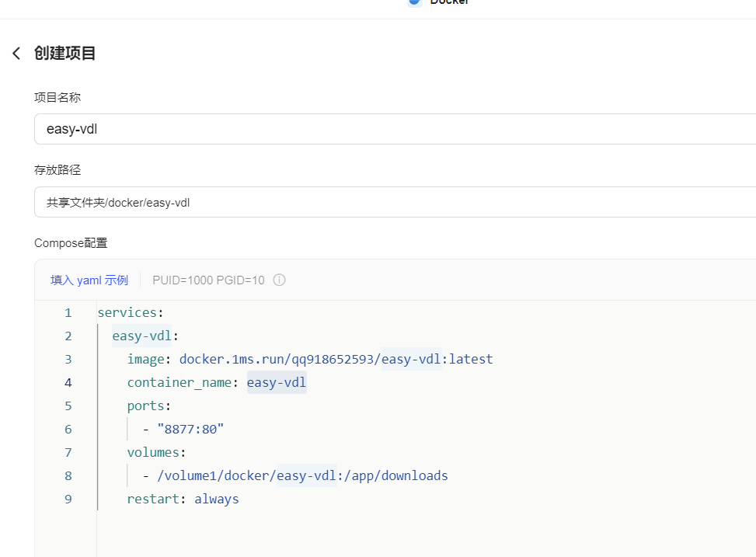Click line number 4 in the gutter
Image resolution: width=756 pixels, height=557 pixels.
pos(68,382)
